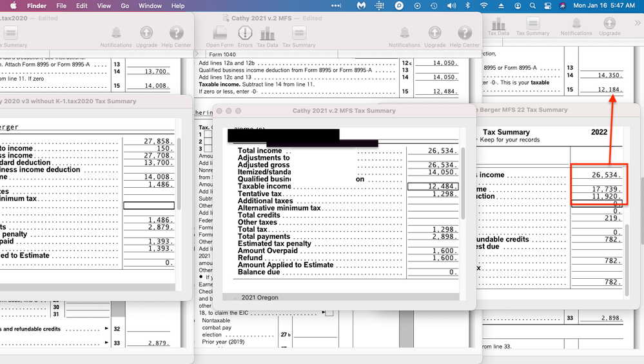Screen dimensions: 644x364
Task: Check Tax box 3 on Form 1040
Action: click(x=208, y=148)
